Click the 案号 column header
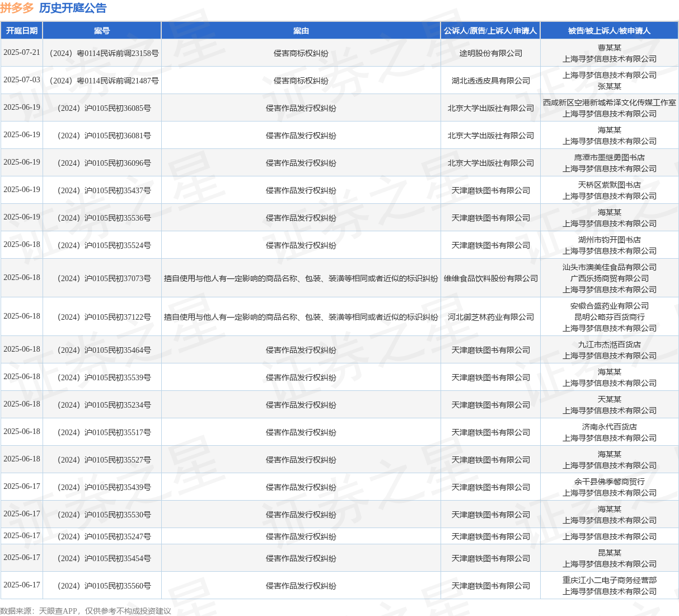This screenshot has width=679, height=616. (x=102, y=31)
